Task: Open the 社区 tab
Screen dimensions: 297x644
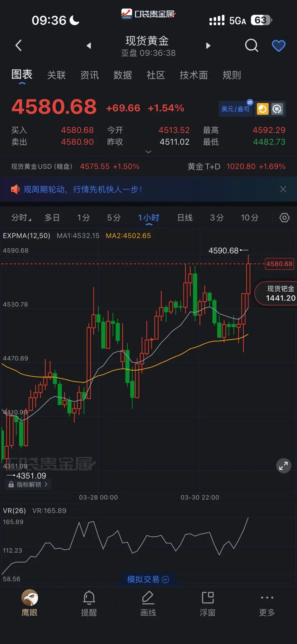Action: (156, 75)
